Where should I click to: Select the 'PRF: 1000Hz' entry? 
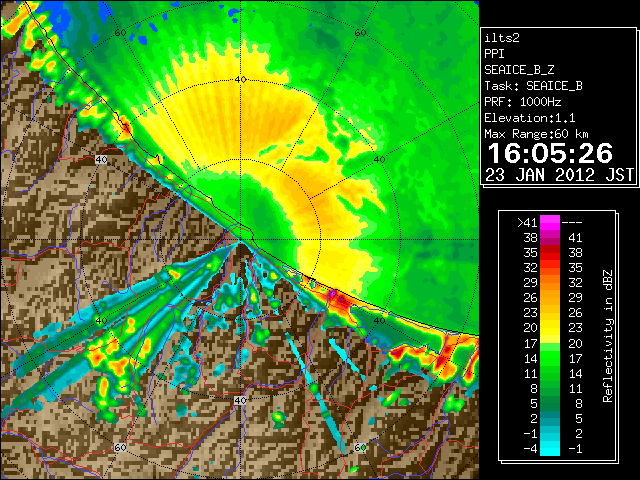tap(523, 102)
